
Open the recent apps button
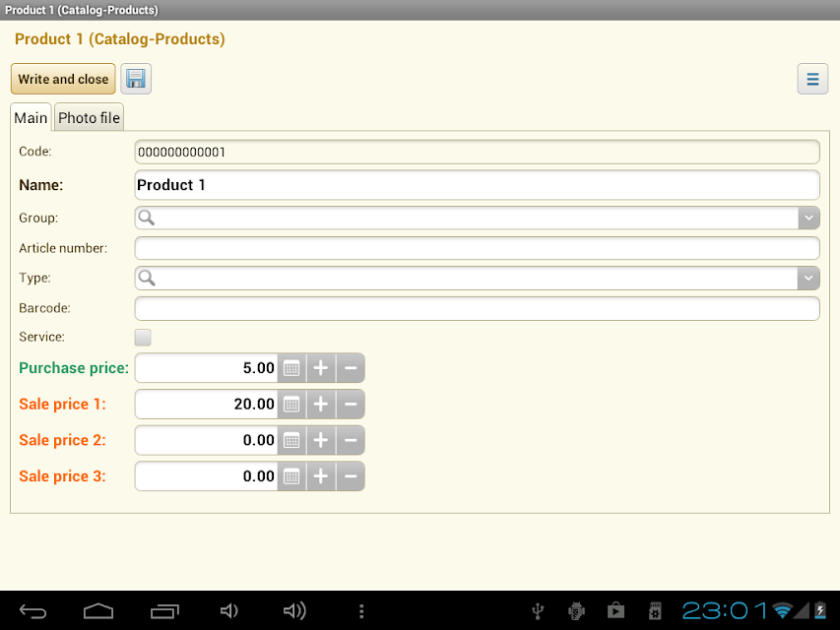click(x=164, y=610)
